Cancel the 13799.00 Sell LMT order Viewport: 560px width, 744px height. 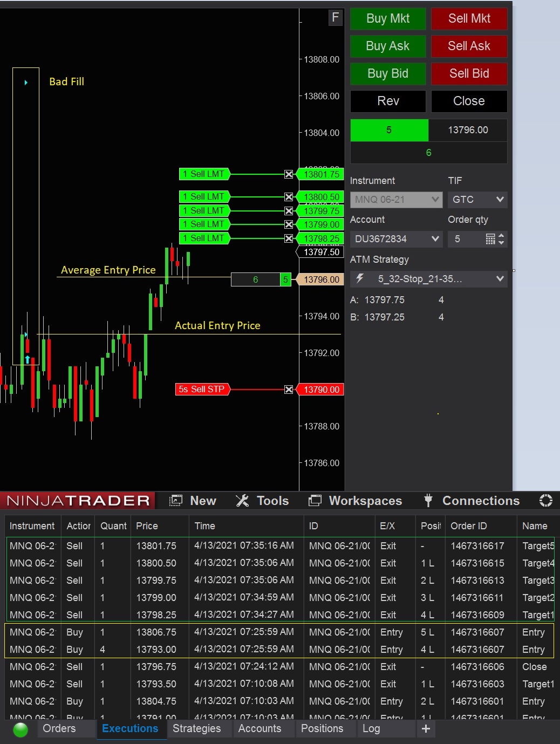(289, 224)
